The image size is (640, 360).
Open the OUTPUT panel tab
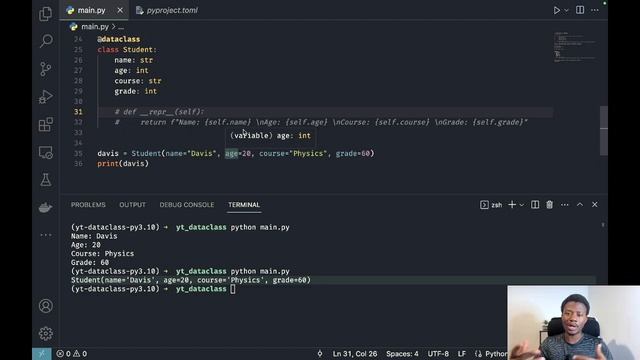132,205
